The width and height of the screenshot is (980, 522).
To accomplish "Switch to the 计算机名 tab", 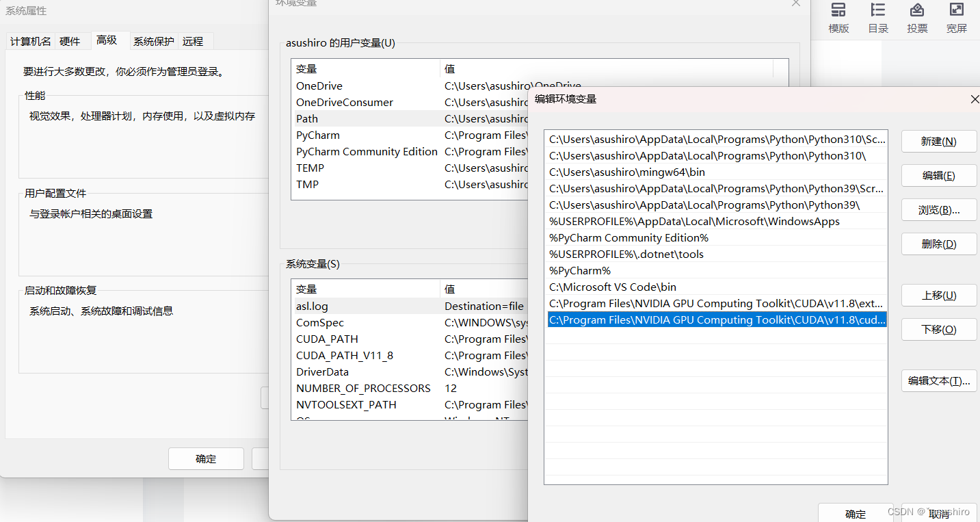I will click(x=30, y=42).
